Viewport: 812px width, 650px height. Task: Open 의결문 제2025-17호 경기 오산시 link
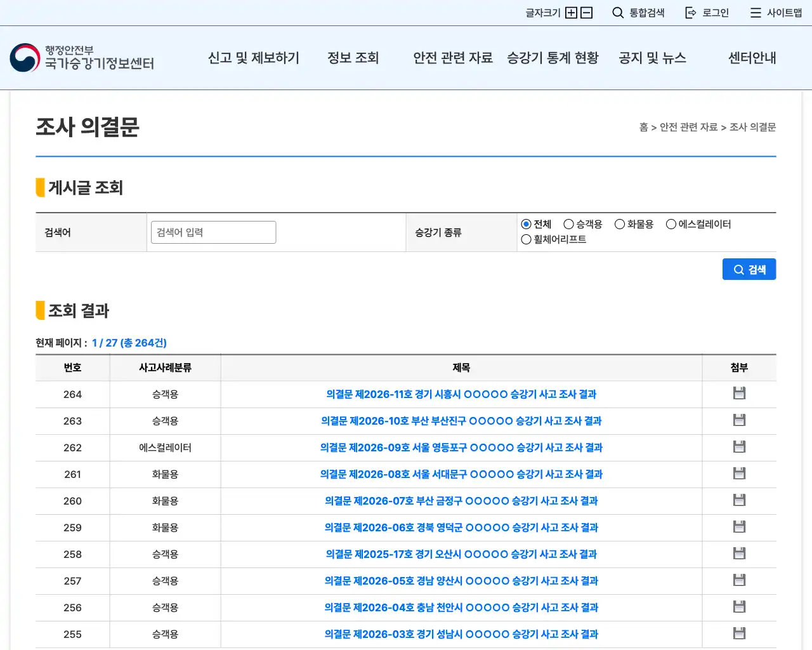point(461,554)
